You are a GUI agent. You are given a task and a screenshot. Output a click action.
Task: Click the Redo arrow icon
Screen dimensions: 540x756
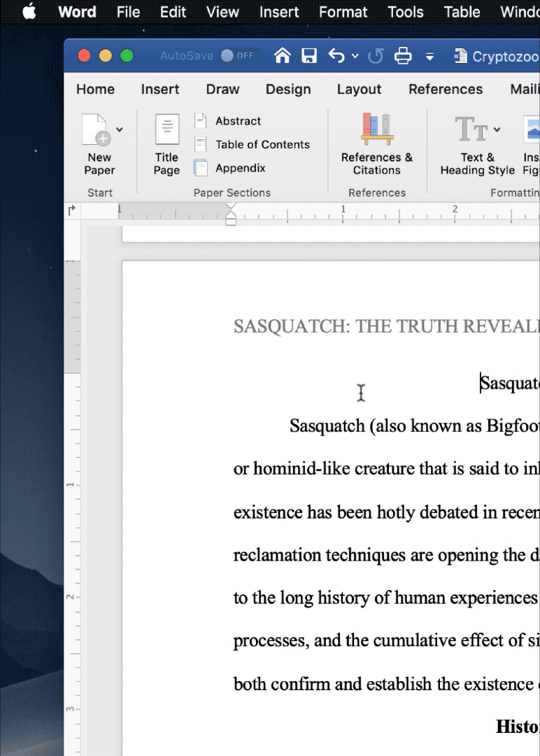coord(376,56)
